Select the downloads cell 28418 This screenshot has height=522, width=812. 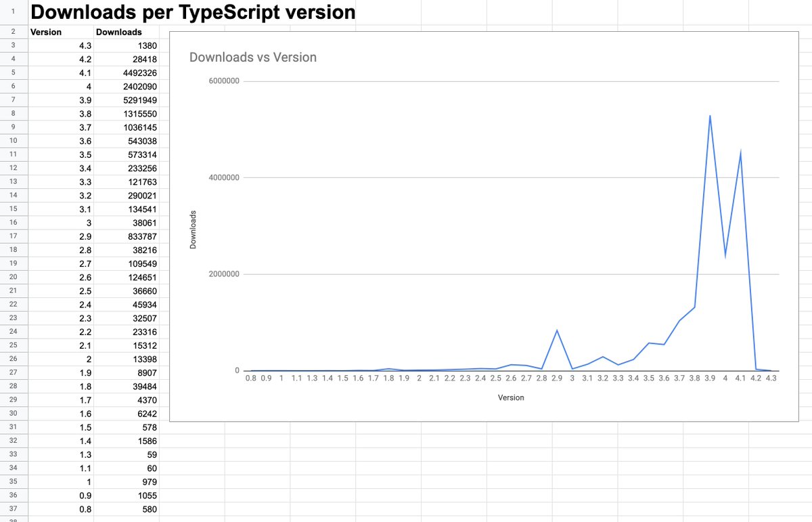(x=127, y=60)
